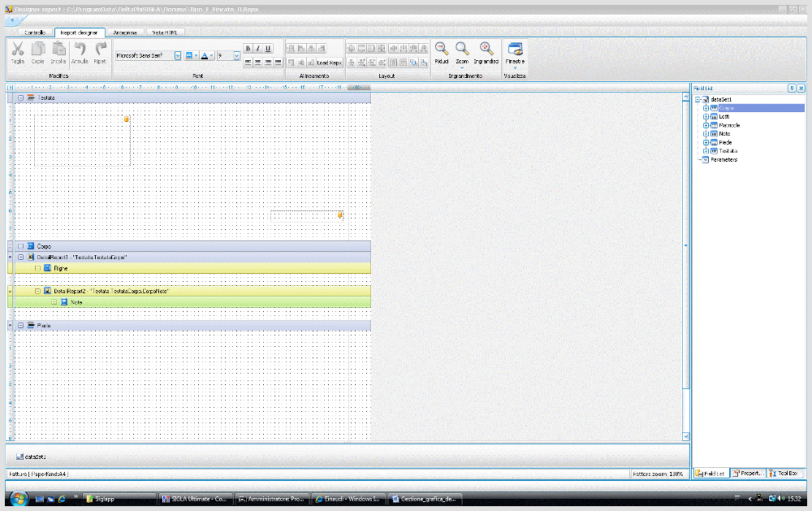The height and width of the screenshot is (511, 812).
Task: Click the align text left icon
Action: click(248, 63)
